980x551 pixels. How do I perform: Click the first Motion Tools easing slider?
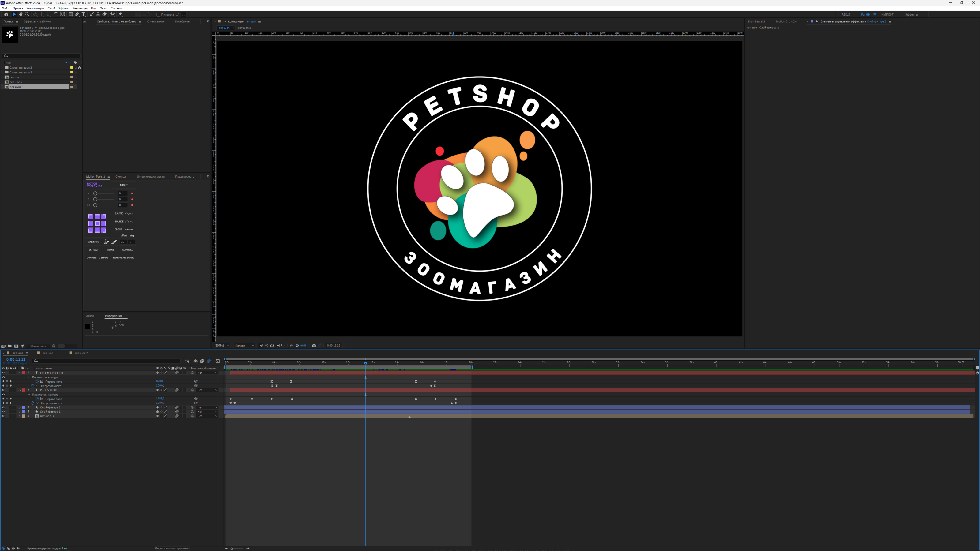pyautogui.click(x=96, y=193)
